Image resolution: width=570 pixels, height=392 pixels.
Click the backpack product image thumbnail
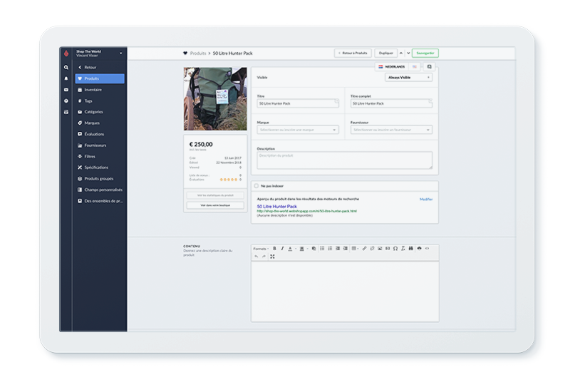click(215, 98)
